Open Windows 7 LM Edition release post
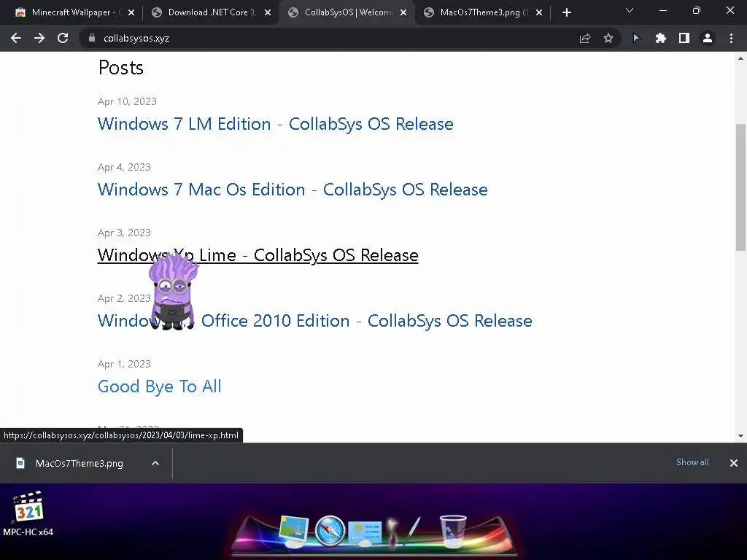Image resolution: width=747 pixels, height=560 pixels. (x=275, y=124)
